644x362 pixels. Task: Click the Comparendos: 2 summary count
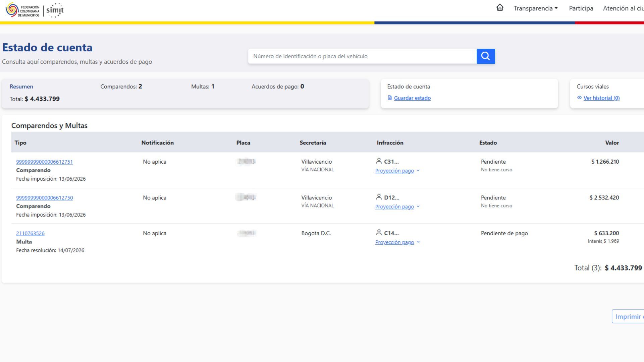[121, 86]
